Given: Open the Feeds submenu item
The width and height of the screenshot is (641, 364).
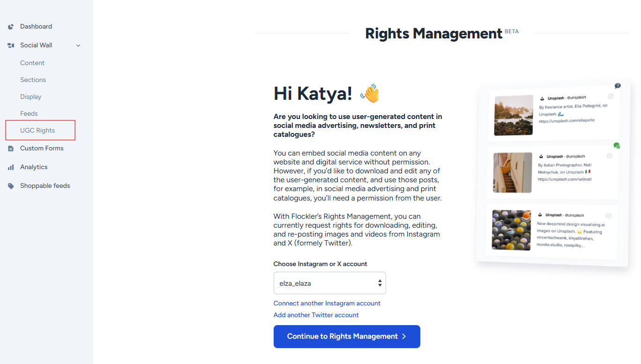Looking at the screenshot, I should coord(29,114).
